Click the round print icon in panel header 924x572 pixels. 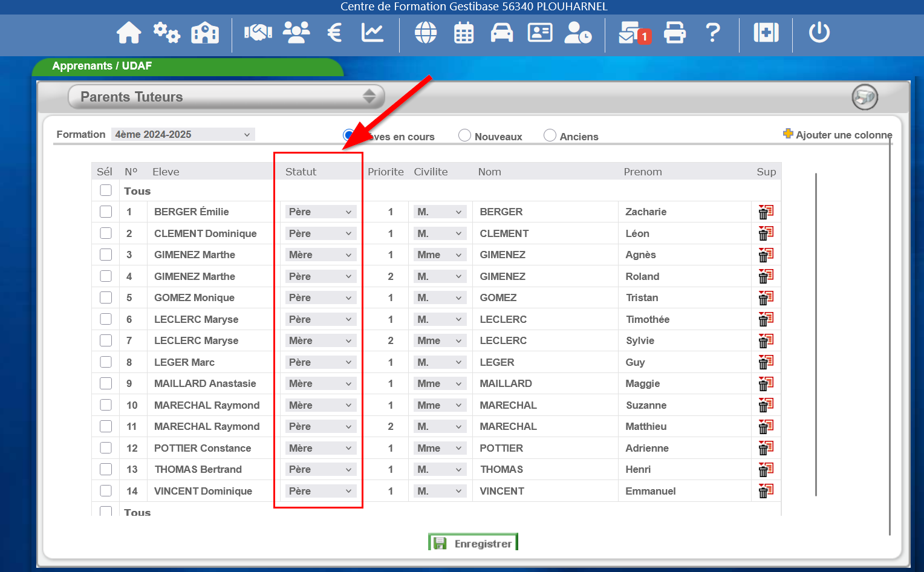pos(865,97)
